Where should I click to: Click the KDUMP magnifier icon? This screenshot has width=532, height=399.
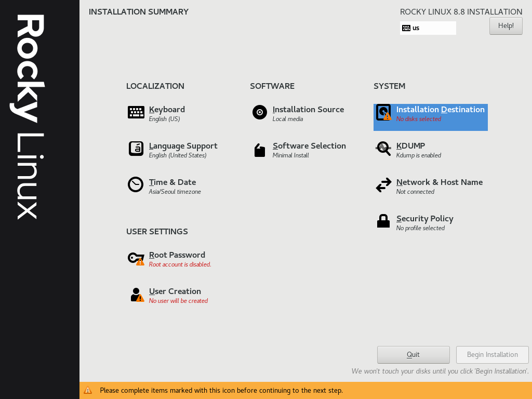click(x=383, y=149)
